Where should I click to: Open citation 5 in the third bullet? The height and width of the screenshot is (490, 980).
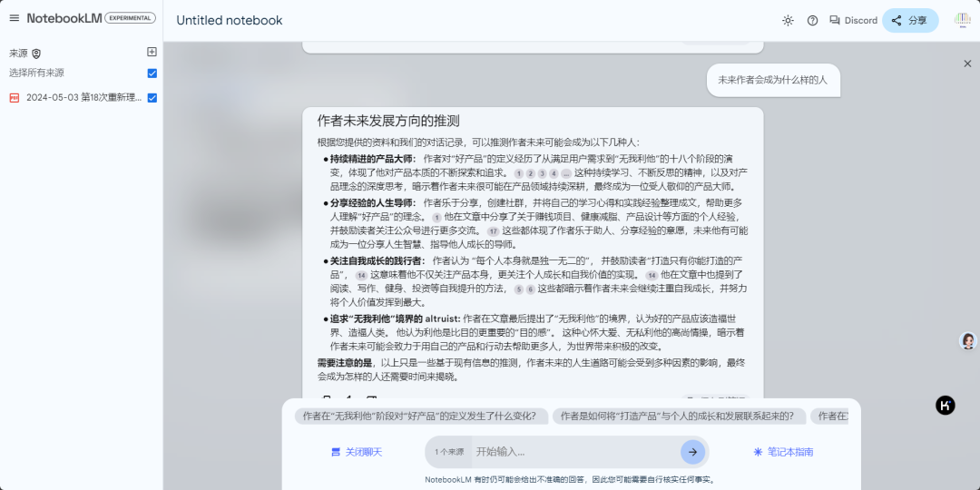(519, 289)
